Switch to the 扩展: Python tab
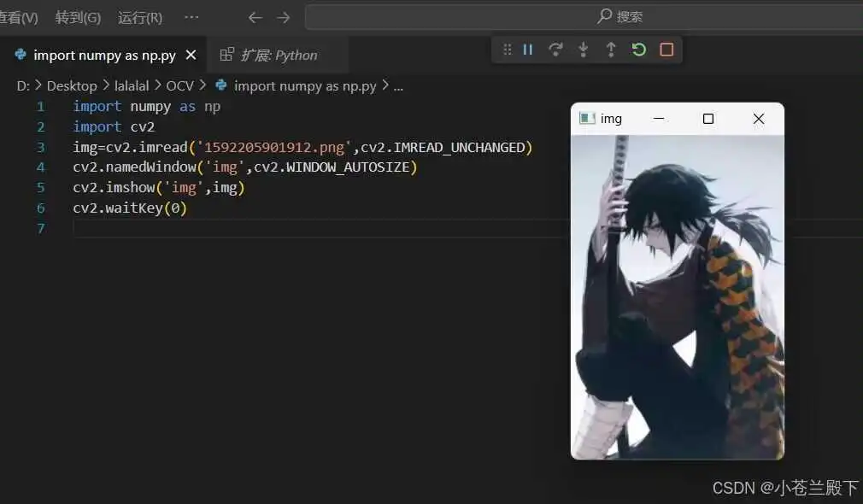This screenshot has height=504, width=863. 279,55
